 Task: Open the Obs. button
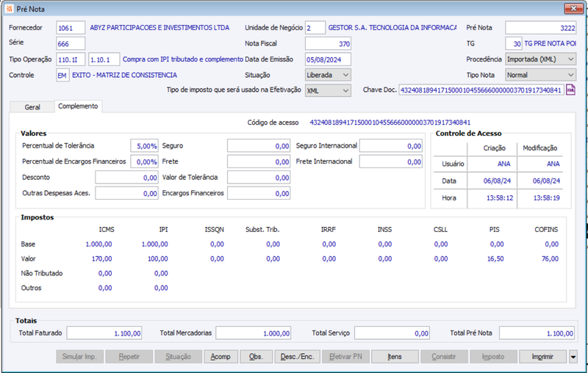pos(256,357)
